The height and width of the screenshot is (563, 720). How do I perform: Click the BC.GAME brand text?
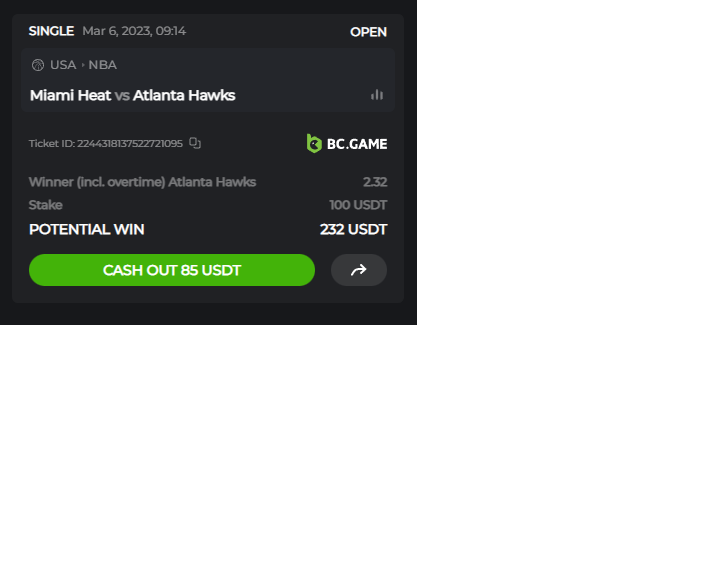tap(357, 144)
